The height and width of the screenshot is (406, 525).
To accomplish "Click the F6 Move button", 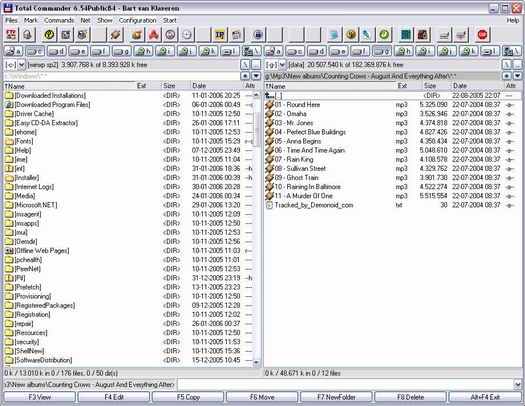I will [262, 397].
